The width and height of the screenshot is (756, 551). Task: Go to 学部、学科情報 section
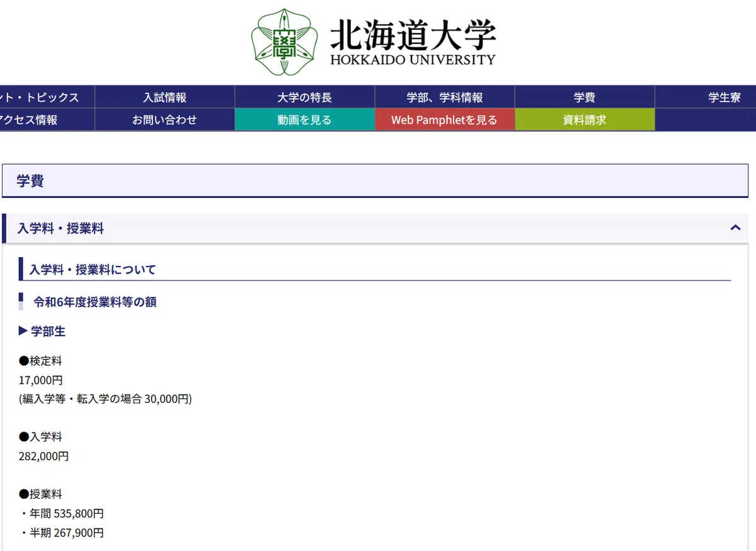pos(445,97)
